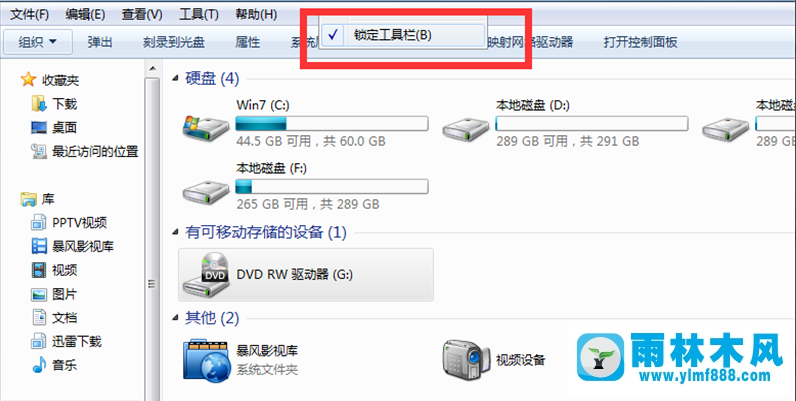
Task: Collapse the 其他 (2) group
Action: click(x=175, y=318)
